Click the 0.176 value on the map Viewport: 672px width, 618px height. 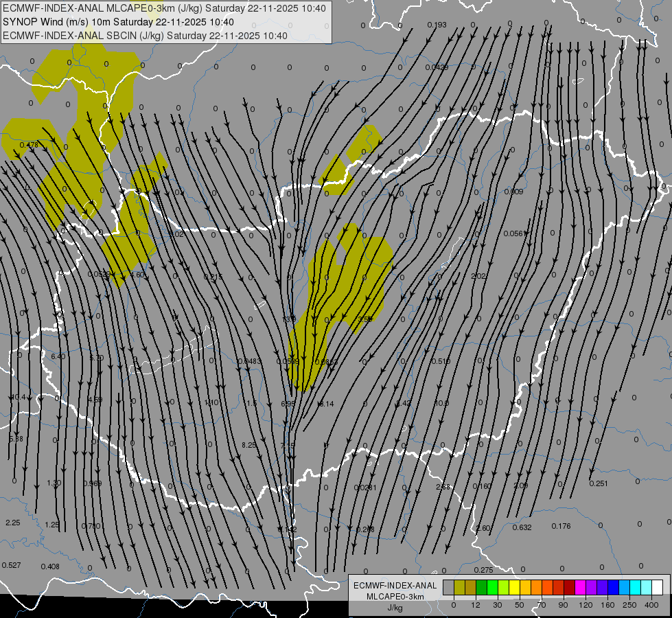click(x=561, y=526)
